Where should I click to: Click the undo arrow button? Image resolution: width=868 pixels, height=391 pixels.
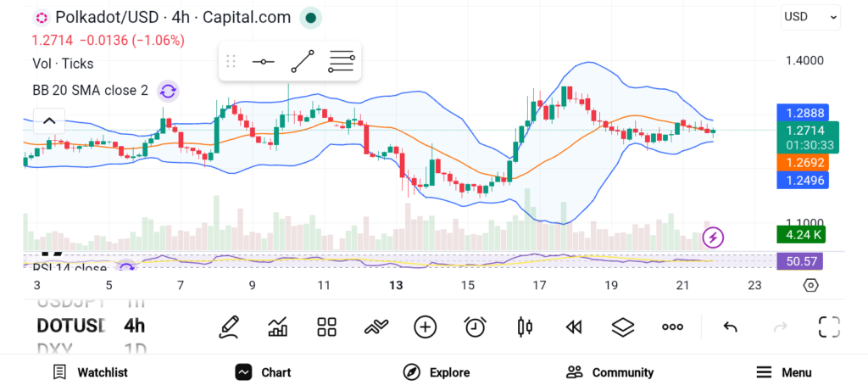(730, 327)
